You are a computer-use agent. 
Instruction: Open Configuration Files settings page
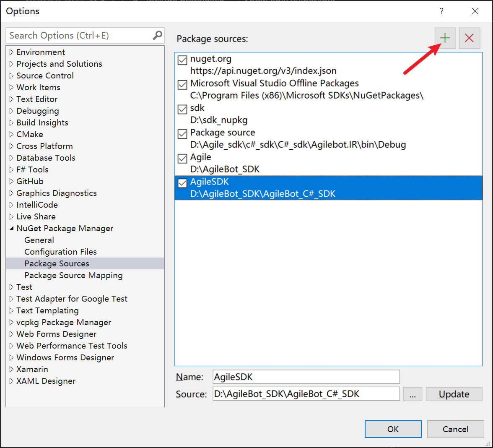60,252
